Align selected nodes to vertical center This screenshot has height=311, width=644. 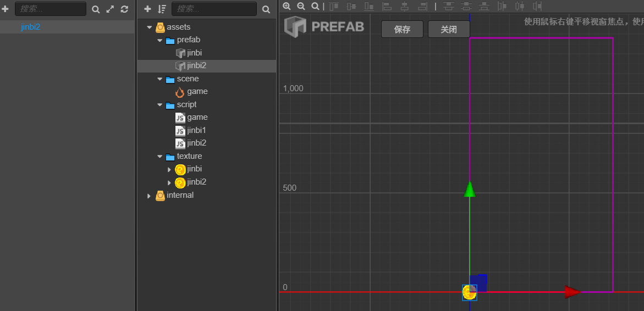pos(351,6)
